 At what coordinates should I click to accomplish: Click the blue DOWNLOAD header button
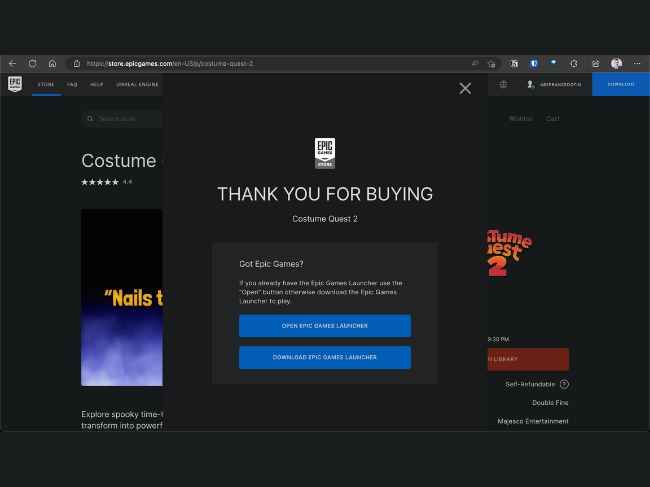click(621, 84)
